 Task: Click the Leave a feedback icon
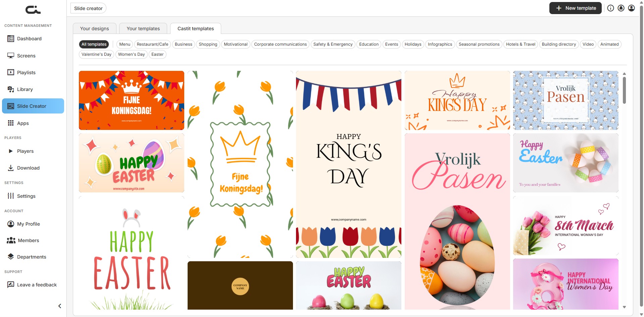click(x=11, y=285)
